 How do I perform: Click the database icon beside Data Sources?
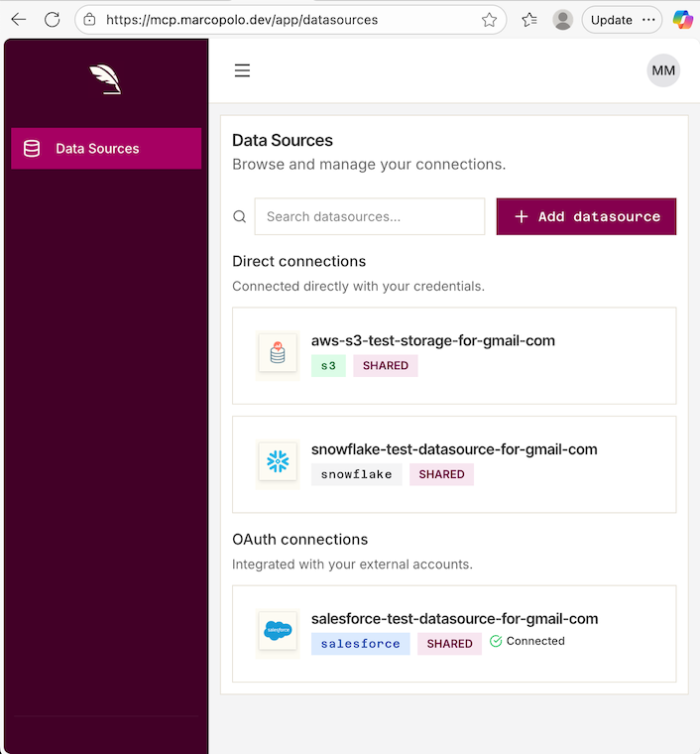coord(32,149)
